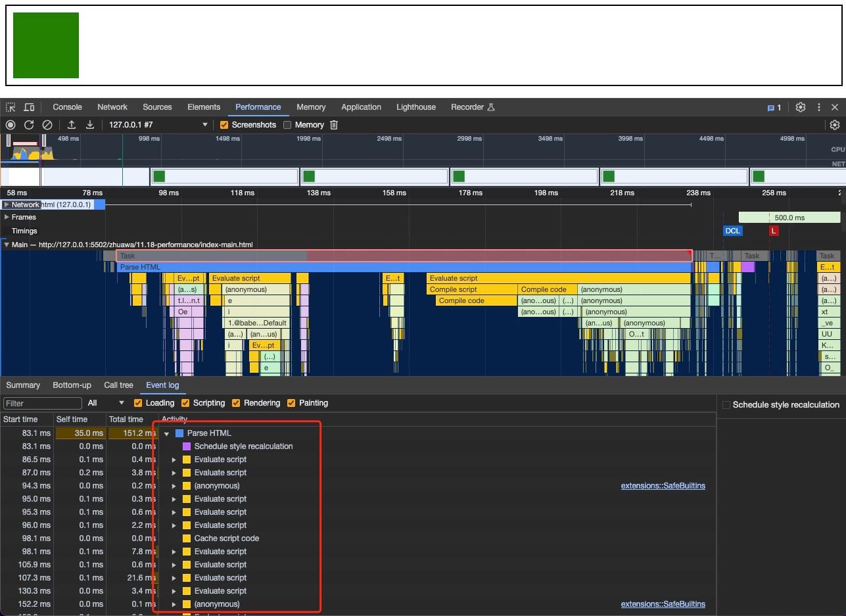Click the load profile upload icon

[72, 125]
